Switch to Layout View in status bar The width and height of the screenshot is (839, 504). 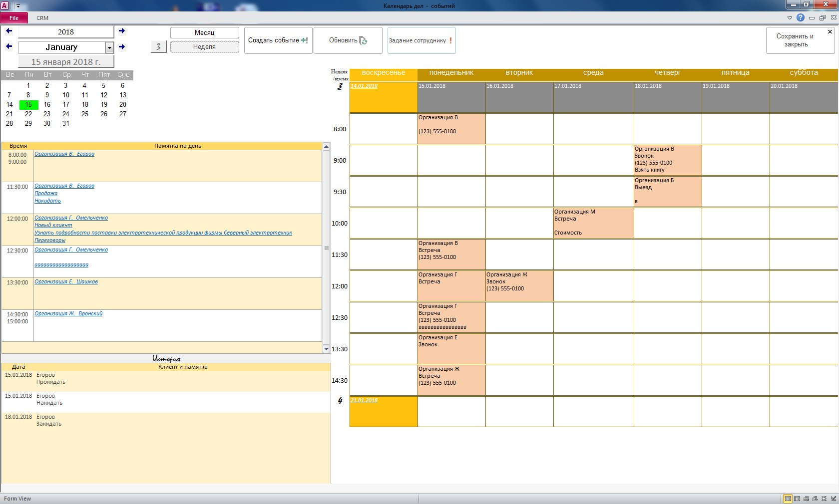point(824,499)
